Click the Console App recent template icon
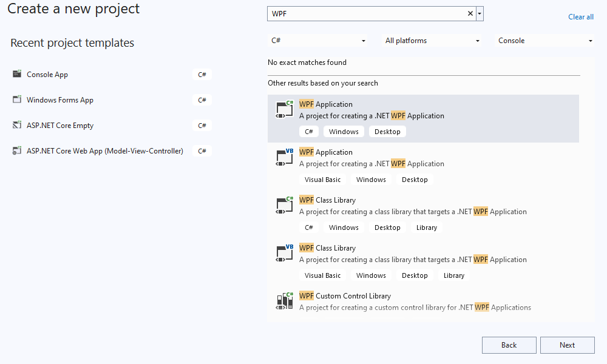The image size is (607, 364). click(16, 75)
